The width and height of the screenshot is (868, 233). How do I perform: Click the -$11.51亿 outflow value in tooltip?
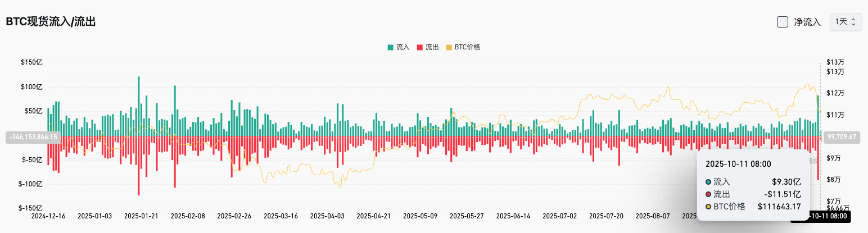coord(782,194)
